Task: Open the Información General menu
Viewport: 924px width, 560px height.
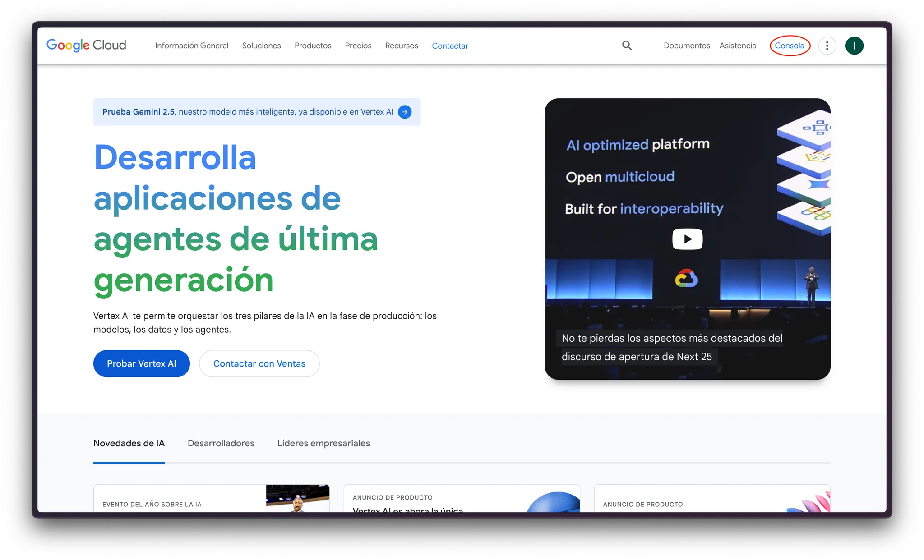Action: (192, 46)
